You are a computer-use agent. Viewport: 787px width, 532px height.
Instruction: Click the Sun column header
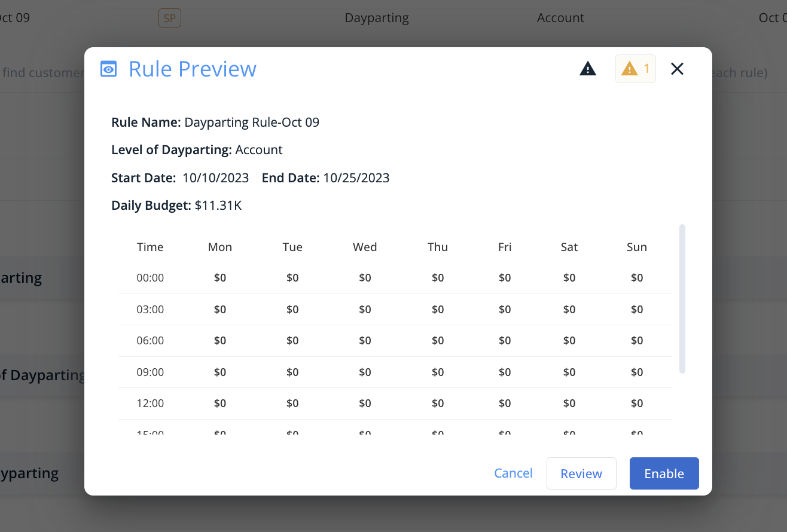[637, 247]
